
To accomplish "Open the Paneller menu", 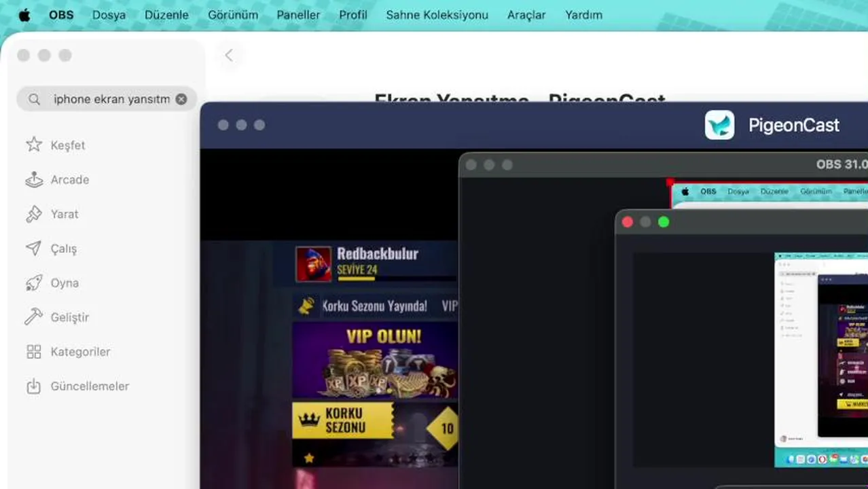I will click(x=298, y=15).
